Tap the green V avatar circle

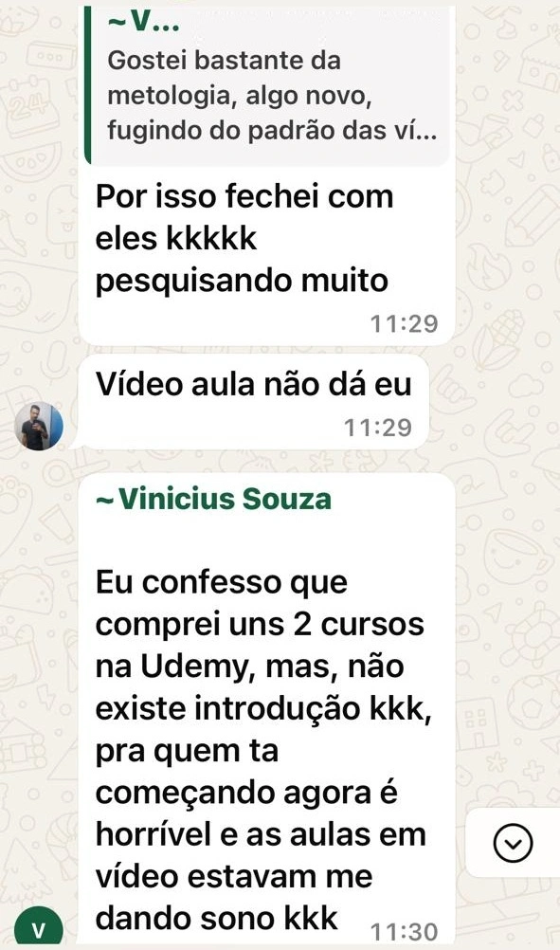pos(38,928)
